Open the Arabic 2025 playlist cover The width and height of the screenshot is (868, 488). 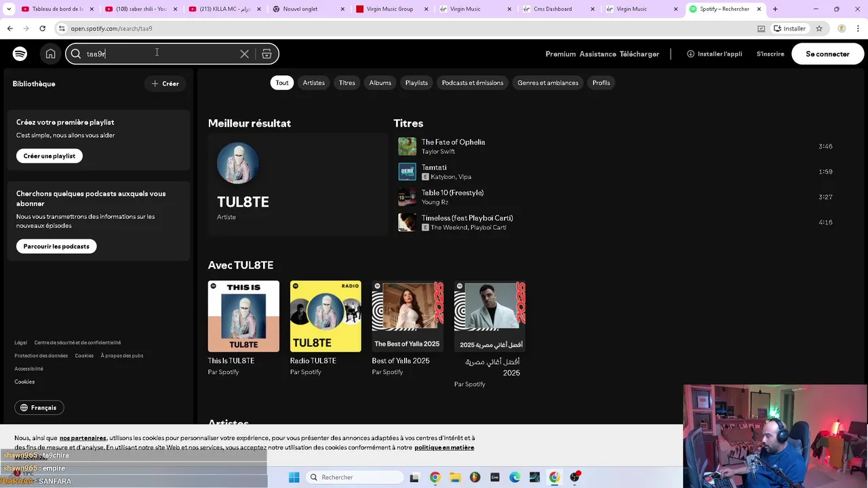coord(490,316)
